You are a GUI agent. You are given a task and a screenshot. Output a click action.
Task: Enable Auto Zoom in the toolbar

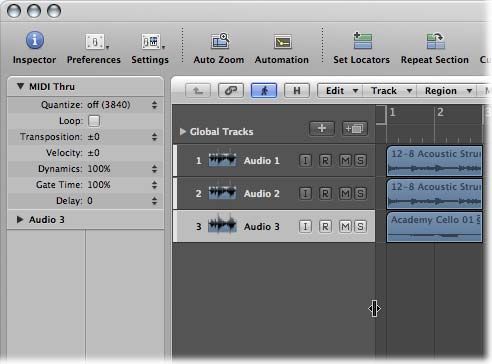coord(220,41)
